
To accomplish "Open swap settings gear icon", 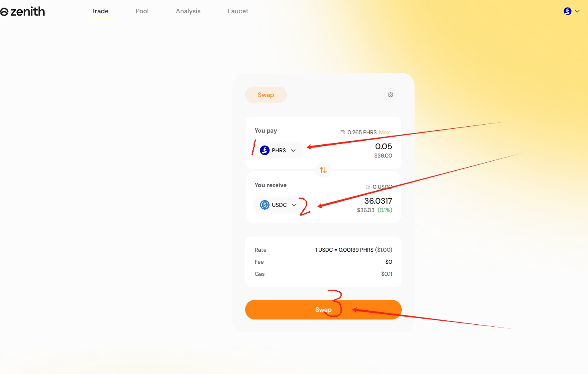I will [391, 95].
